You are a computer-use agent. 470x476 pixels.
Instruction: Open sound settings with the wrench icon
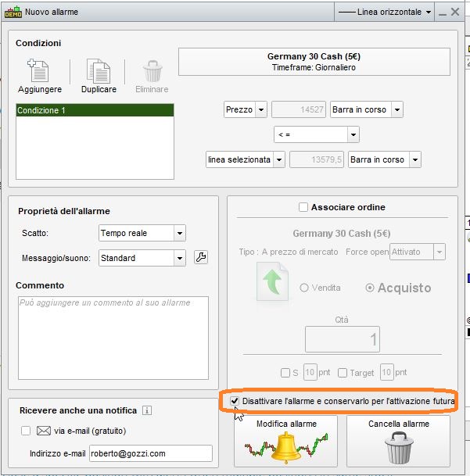[x=201, y=257]
